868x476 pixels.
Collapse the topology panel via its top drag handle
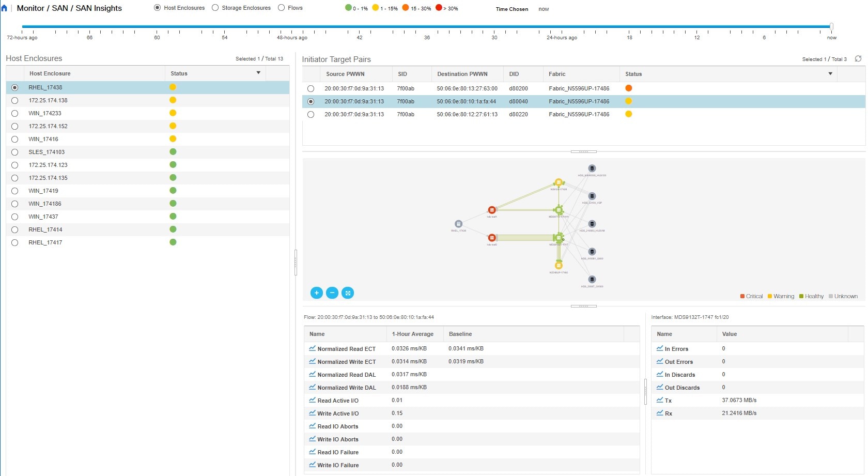(584, 151)
